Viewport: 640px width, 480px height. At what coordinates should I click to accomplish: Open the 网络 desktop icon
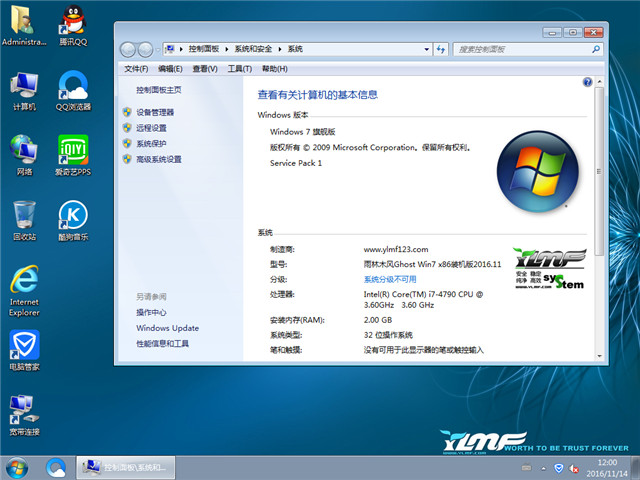click(24, 155)
